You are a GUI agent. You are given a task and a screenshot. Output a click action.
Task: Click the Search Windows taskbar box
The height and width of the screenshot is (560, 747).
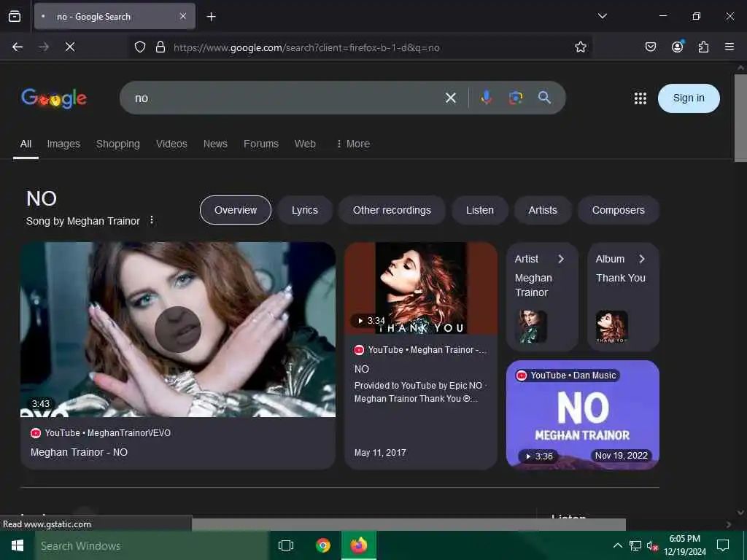[152, 545]
